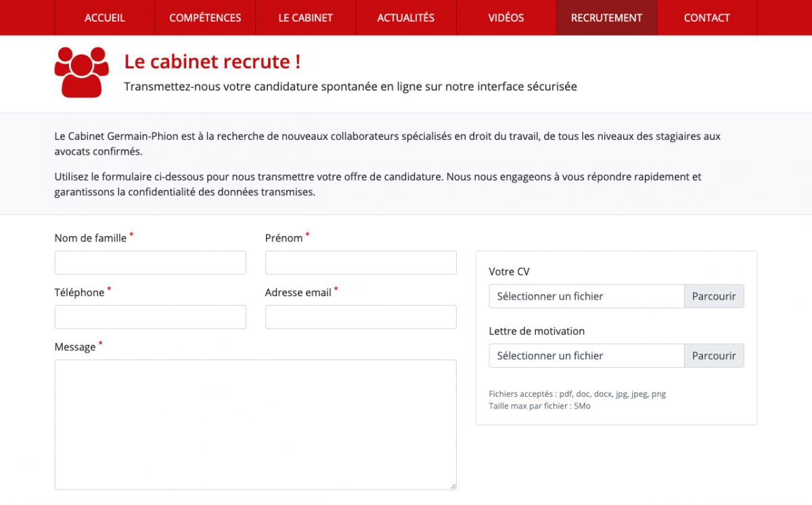Go to the Compétences page
The height and width of the screenshot is (505, 812).
point(205,18)
